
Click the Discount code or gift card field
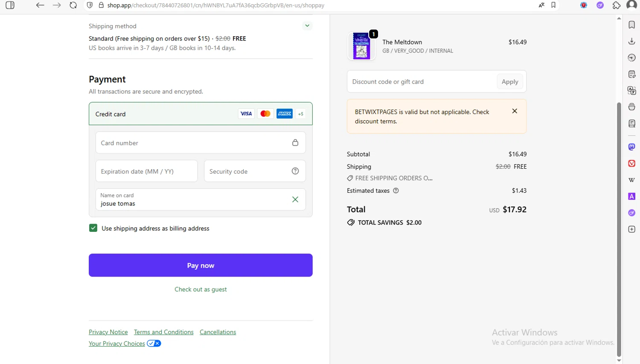pos(422,81)
